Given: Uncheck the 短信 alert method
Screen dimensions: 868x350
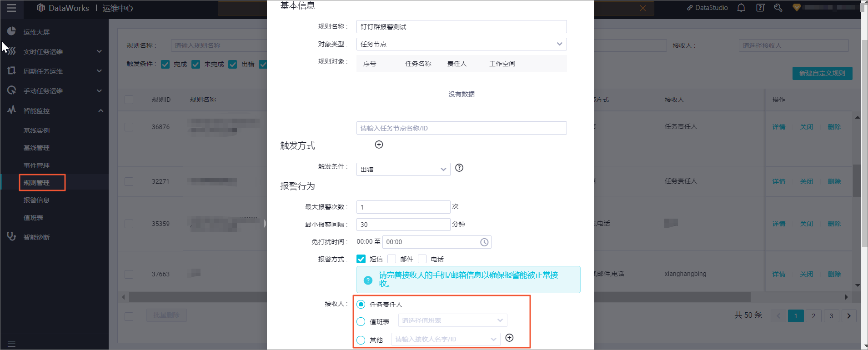Looking at the screenshot, I should (361, 259).
